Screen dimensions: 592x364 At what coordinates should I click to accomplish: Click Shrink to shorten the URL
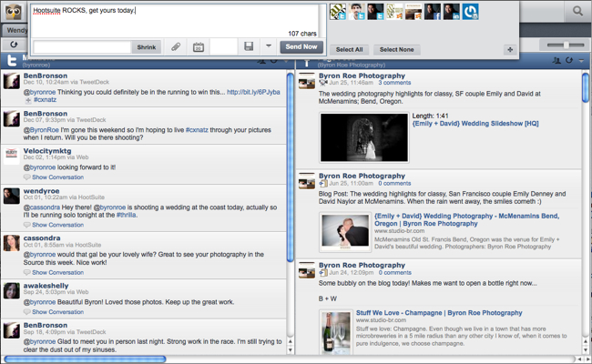click(146, 47)
